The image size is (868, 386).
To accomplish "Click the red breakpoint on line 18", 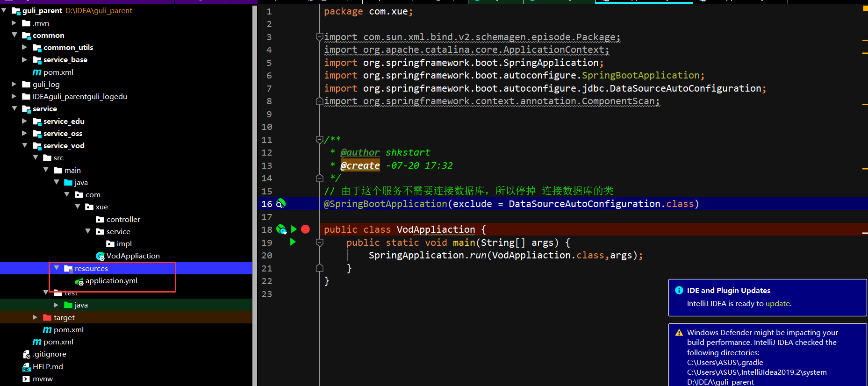I will (305, 229).
